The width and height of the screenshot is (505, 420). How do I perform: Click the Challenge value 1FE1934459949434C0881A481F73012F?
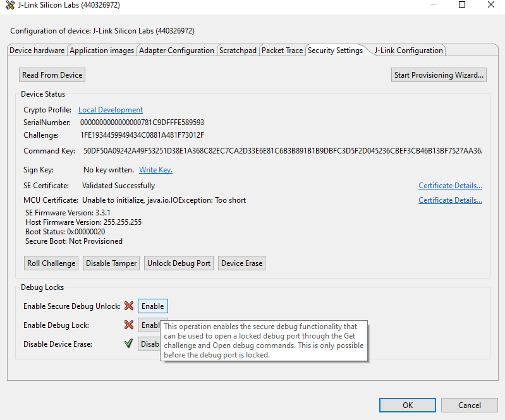tap(142, 135)
